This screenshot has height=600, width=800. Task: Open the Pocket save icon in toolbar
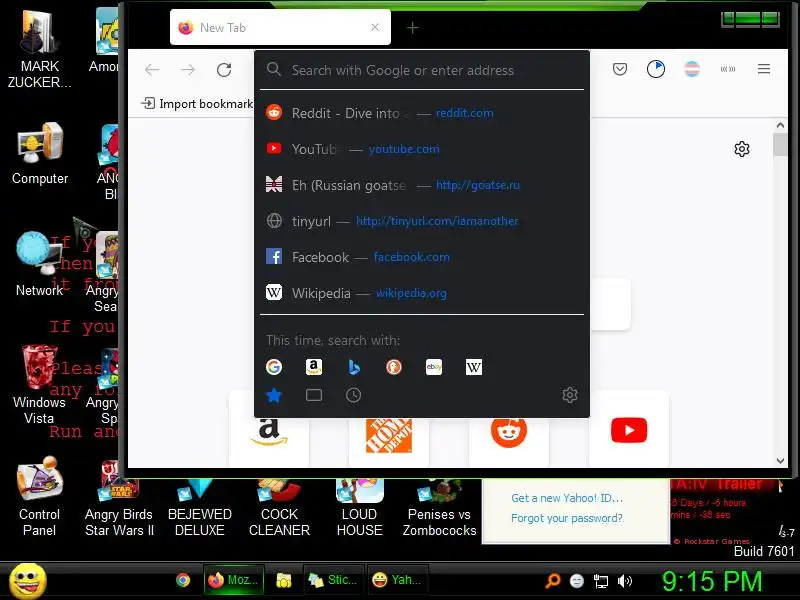click(620, 69)
